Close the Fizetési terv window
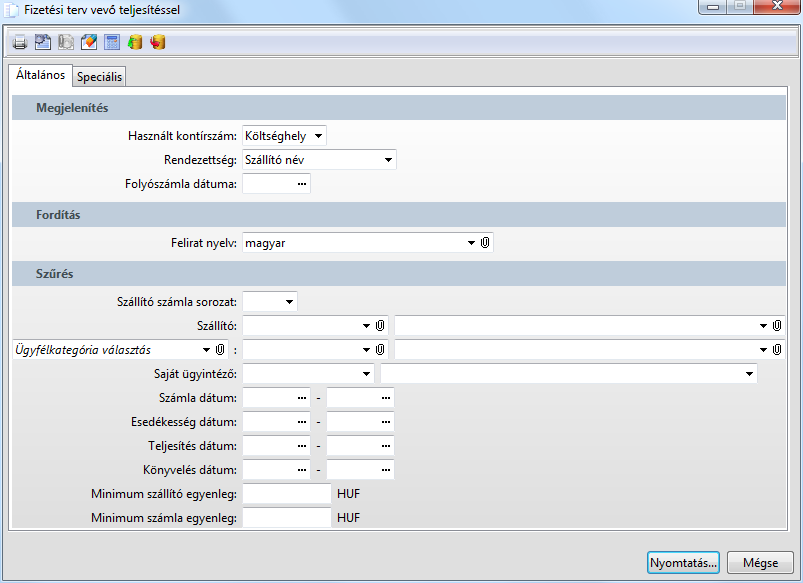This screenshot has height=583, width=803. pos(777,6)
